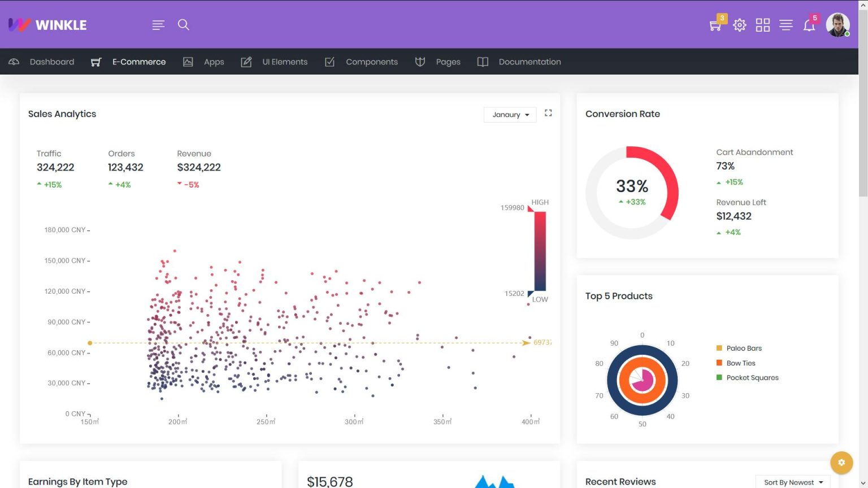Click the Documentation navigation link
Image resolution: width=868 pixels, height=488 pixels.
530,62
